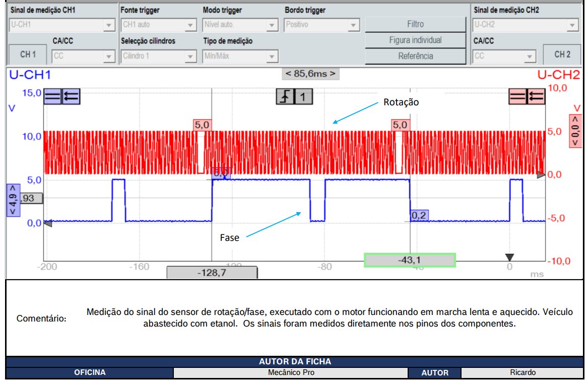This screenshot has width=588, height=382.
Task: Click the red CH2 left-arrow icon
Action: click(536, 96)
